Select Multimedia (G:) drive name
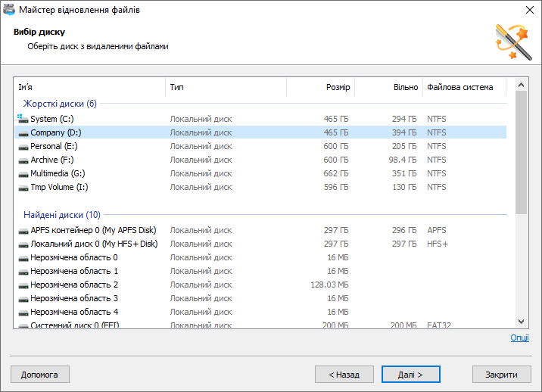The width and height of the screenshot is (542, 392). pos(58,173)
